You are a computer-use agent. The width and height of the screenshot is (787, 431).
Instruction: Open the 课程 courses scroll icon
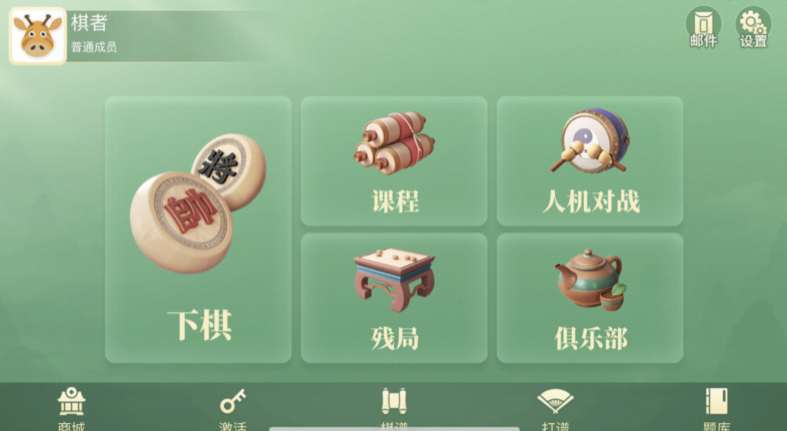394,143
